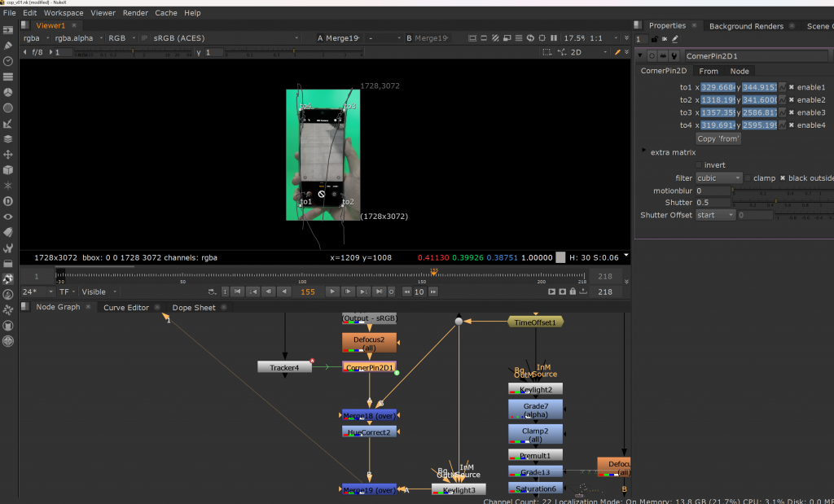
Task: Open the filter cubic dropdown
Action: click(720, 178)
